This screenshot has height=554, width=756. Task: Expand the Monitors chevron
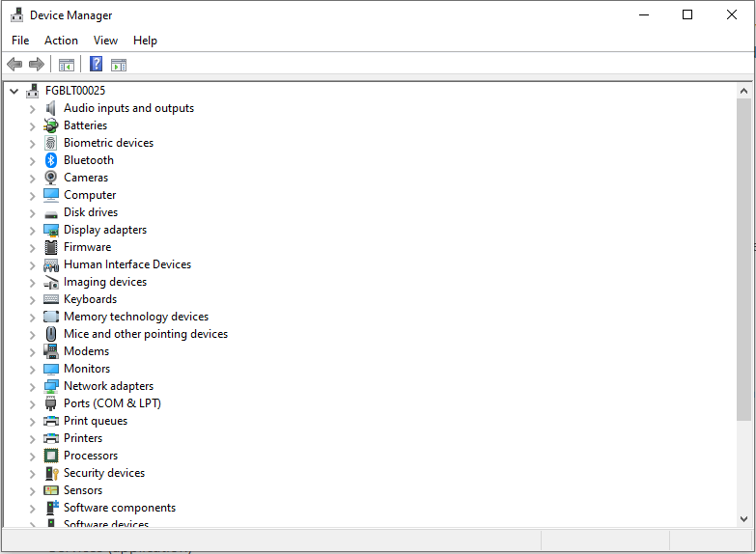coord(32,370)
